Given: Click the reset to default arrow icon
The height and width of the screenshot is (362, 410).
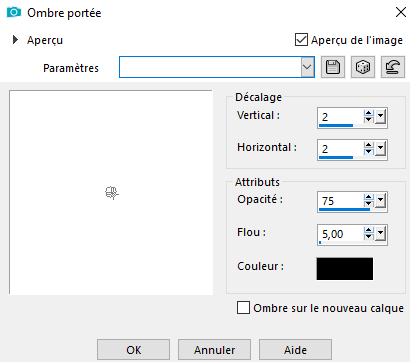Looking at the screenshot, I should tap(393, 67).
